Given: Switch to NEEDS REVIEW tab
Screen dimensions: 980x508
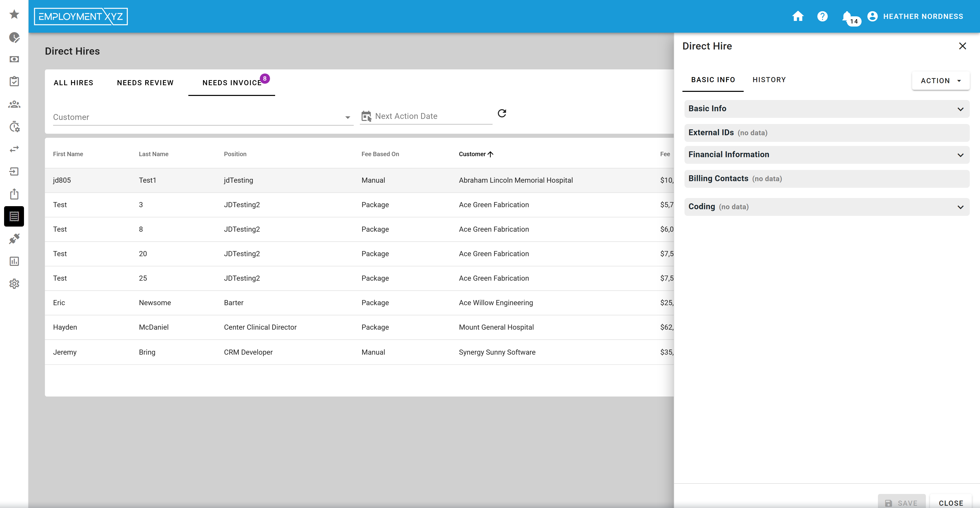Looking at the screenshot, I should click(145, 83).
